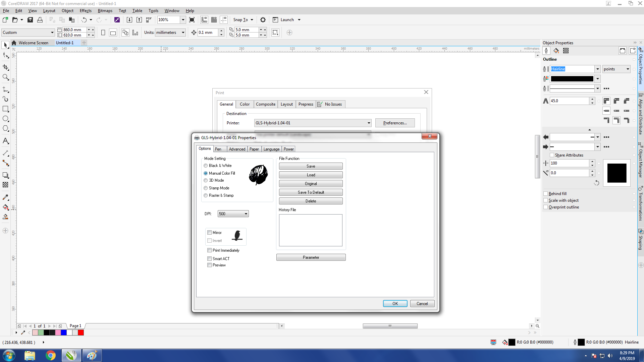This screenshot has width=644, height=362.
Task: Switch to the Advanced tab
Action: click(x=237, y=149)
